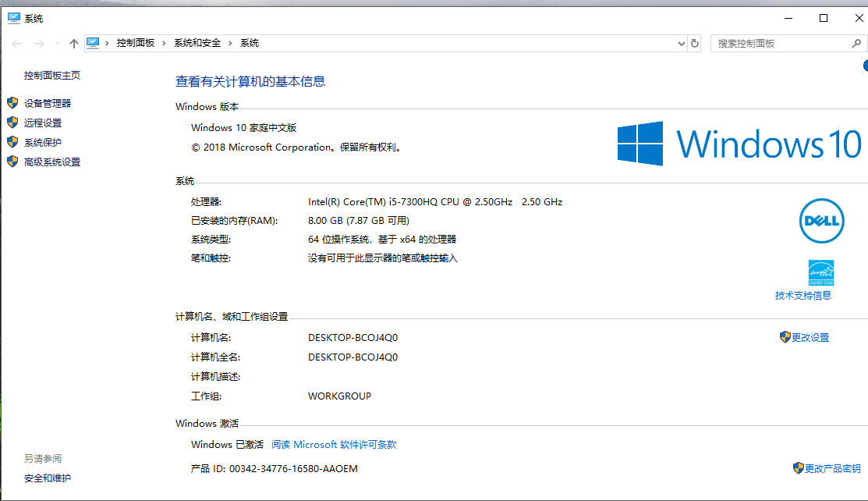Click heading 查看有关计算机的基本信息

pyautogui.click(x=250, y=81)
